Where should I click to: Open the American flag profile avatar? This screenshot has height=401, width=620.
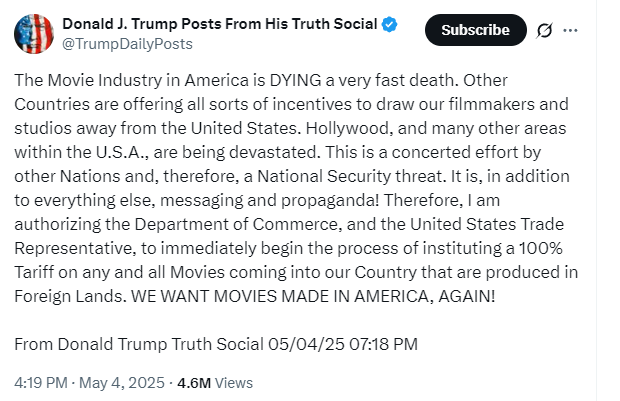coord(34,34)
